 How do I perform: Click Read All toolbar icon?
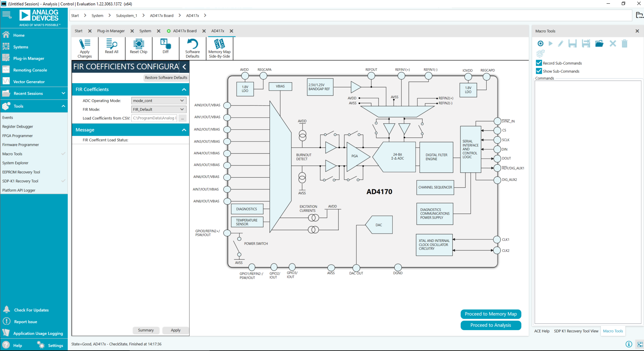112,48
